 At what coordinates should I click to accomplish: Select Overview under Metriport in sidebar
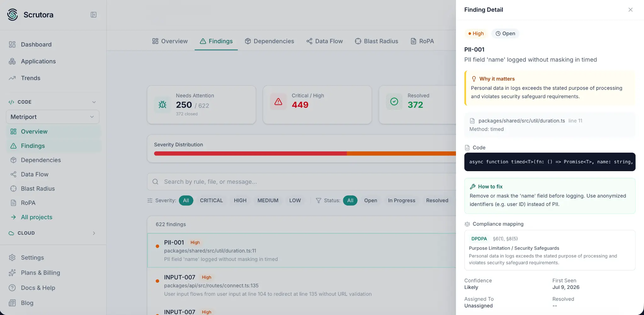[x=53, y=132]
